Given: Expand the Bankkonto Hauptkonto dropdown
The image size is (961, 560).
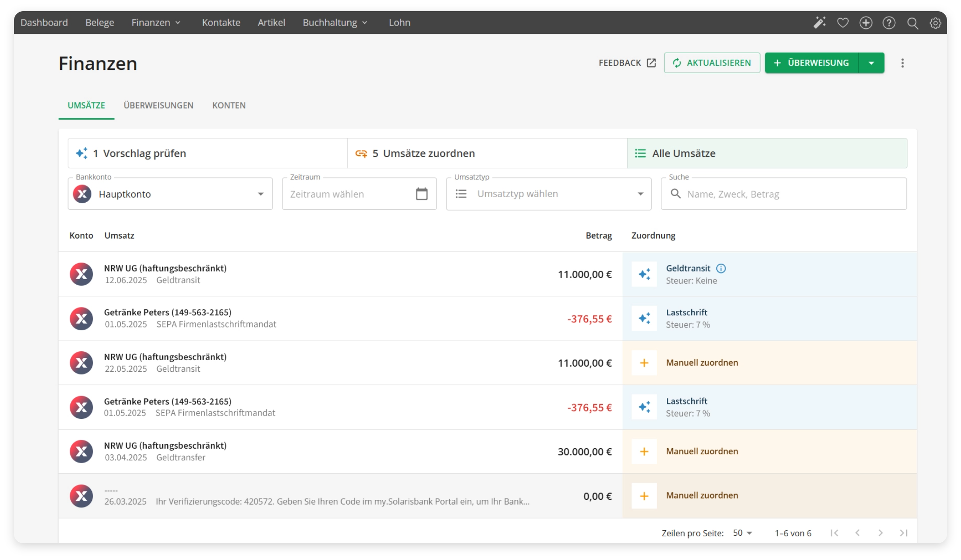Looking at the screenshot, I should point(261,194).
